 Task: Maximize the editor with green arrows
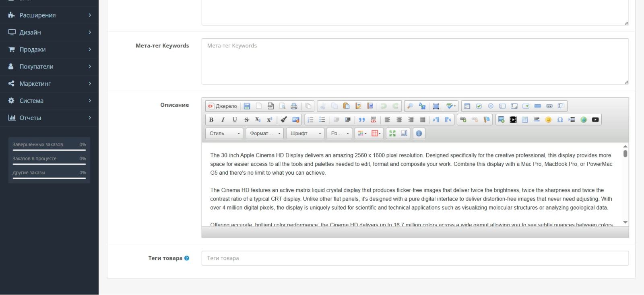coord(392,134)
